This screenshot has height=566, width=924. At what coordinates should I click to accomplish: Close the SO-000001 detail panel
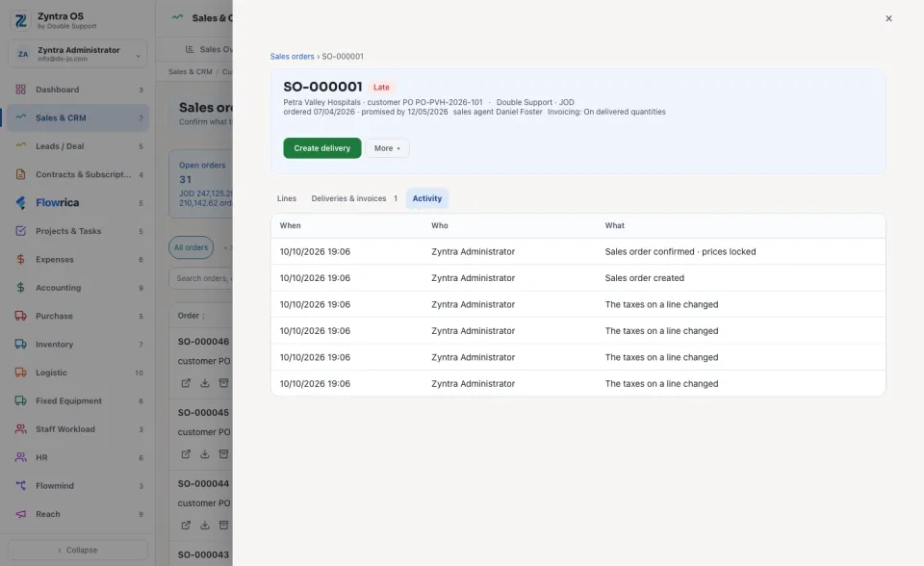[888, 18]
